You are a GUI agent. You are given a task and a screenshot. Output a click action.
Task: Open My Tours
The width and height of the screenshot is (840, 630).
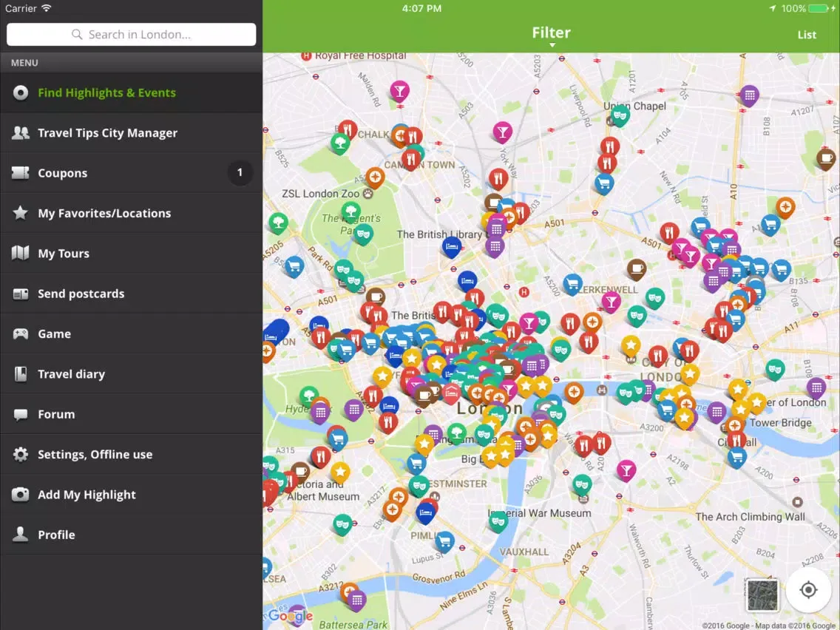132,254
